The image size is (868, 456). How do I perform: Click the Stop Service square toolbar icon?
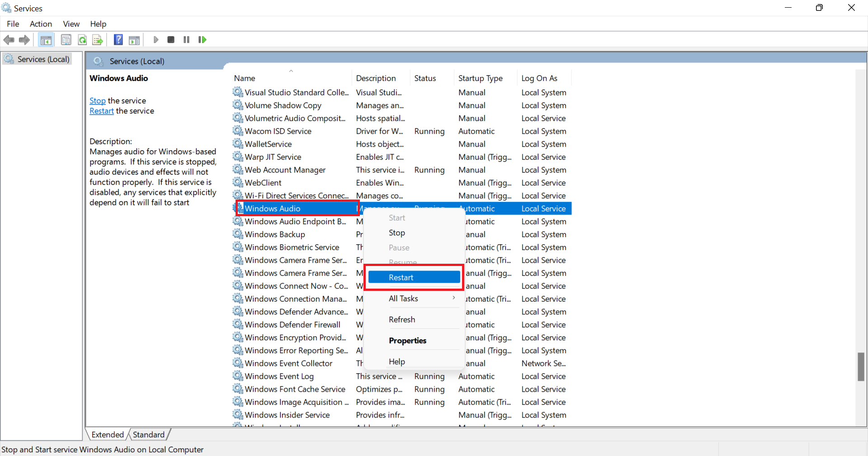coord(171,40)
